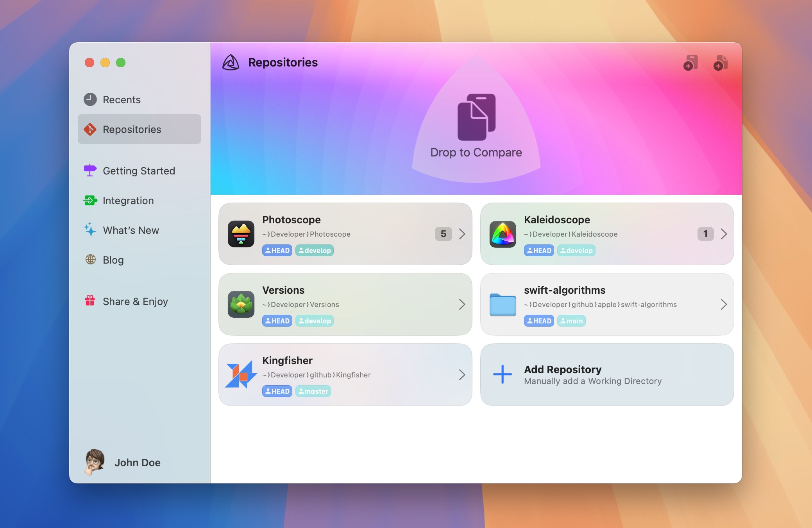Screen dimensions: 812x528
Task: Click Versions' develop branch tag
Action: coord(315,321)
